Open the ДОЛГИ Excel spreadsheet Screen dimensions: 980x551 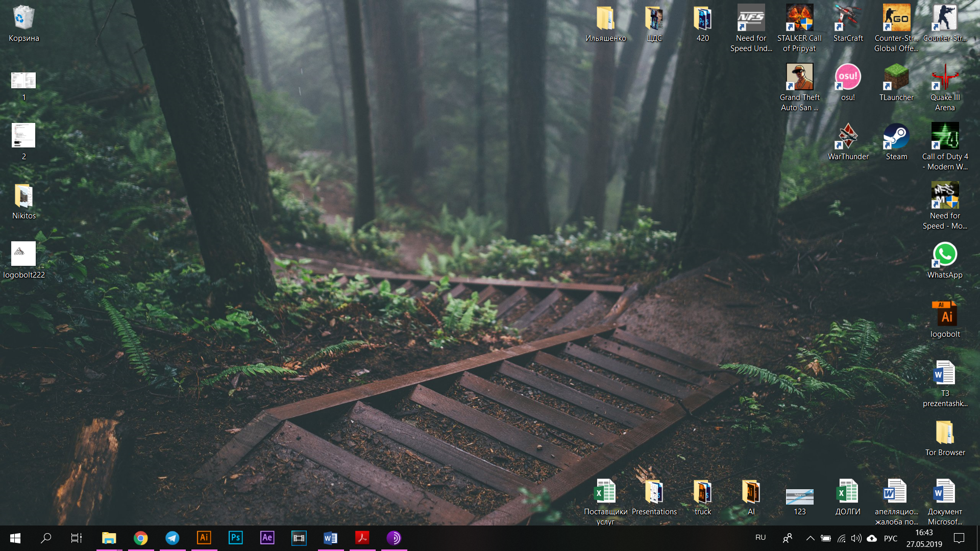coord(848,497)
